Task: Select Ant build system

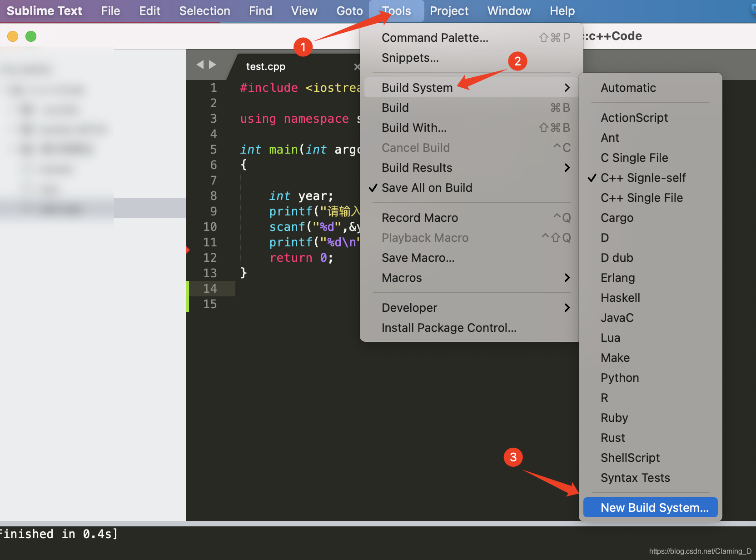Action: coord(650,138)
